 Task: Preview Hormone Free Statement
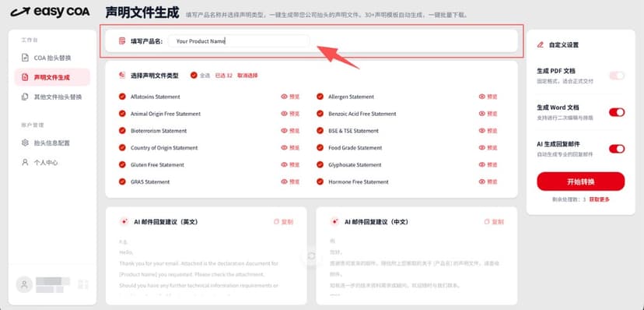488,181
